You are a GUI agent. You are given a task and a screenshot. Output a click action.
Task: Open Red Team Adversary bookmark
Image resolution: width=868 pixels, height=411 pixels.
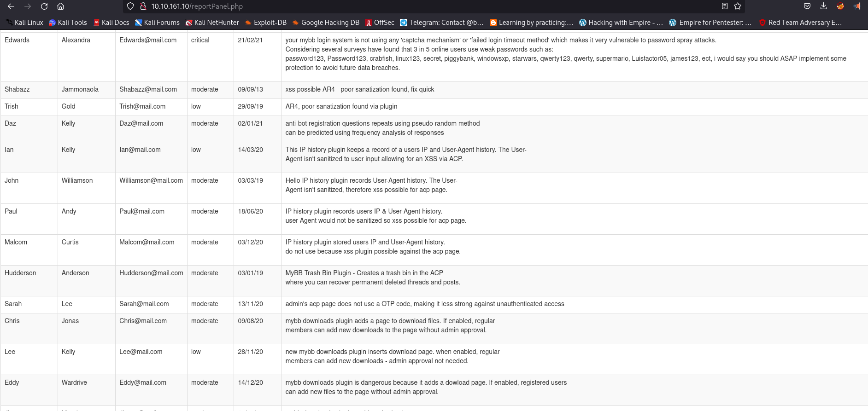(800, 23)
